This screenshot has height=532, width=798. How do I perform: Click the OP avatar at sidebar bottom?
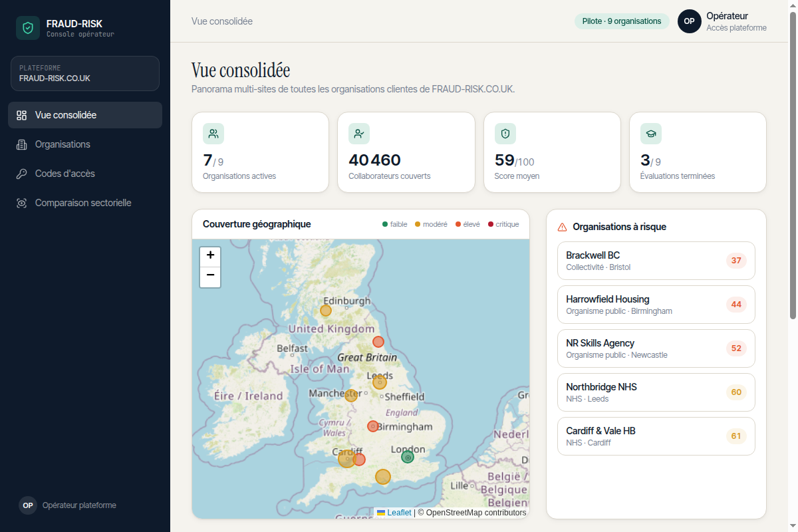[x=28, y=505]
